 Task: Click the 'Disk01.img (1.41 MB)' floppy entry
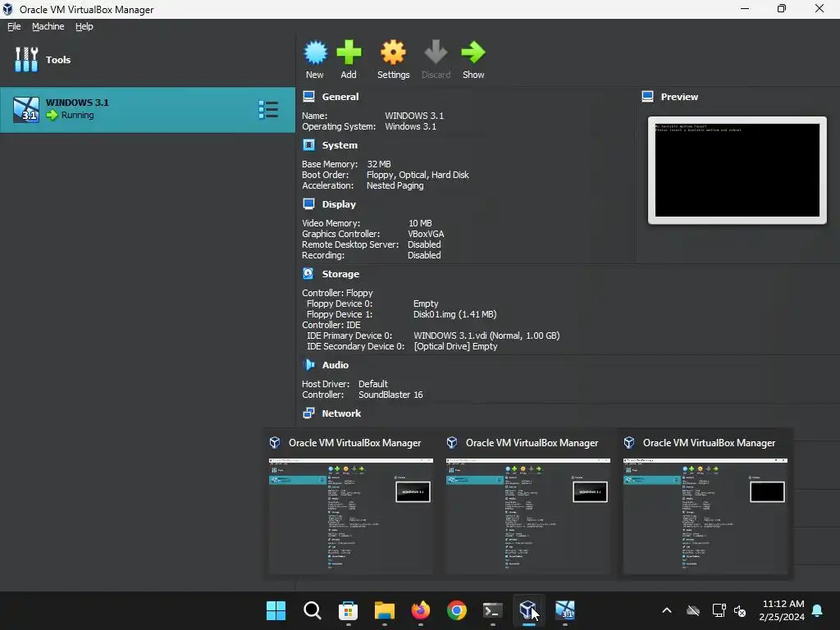pos(454,314)
